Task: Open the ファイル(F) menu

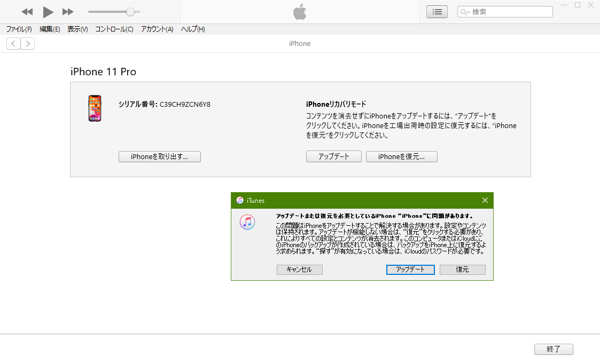Action: click(19, 29)
